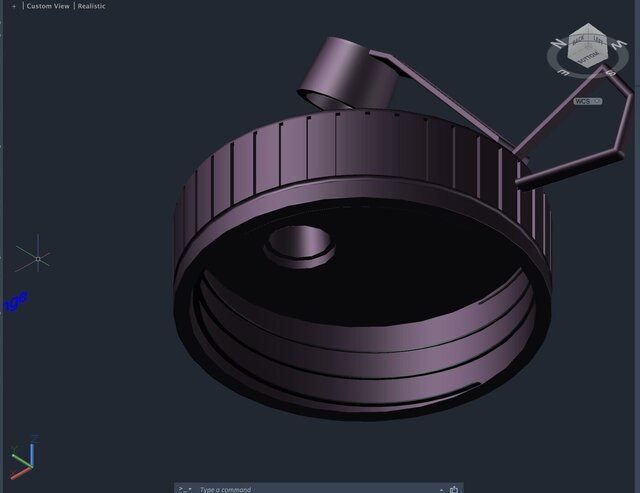Open the Custom View viewport menu
640x493 pixels.
tap(48, 6)
